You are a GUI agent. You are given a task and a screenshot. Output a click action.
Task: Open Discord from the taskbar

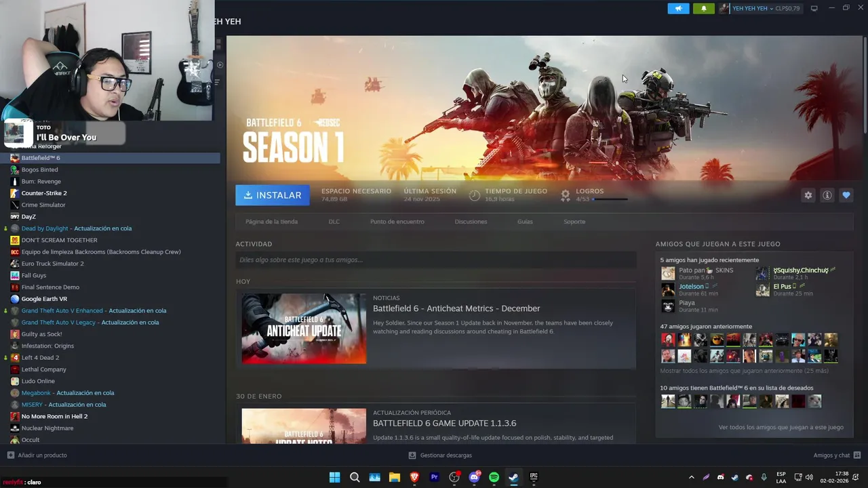pyautogui.click(x=475, y=477)
